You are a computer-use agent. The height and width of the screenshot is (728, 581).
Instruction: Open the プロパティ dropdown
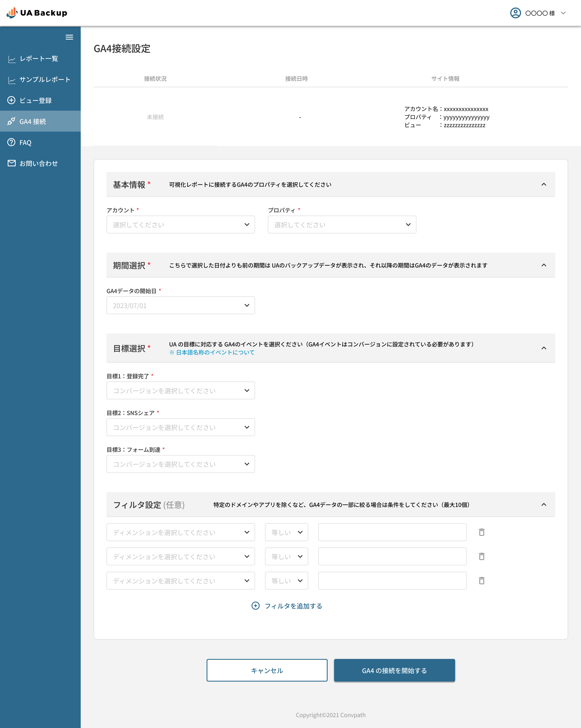click(342, 225)
